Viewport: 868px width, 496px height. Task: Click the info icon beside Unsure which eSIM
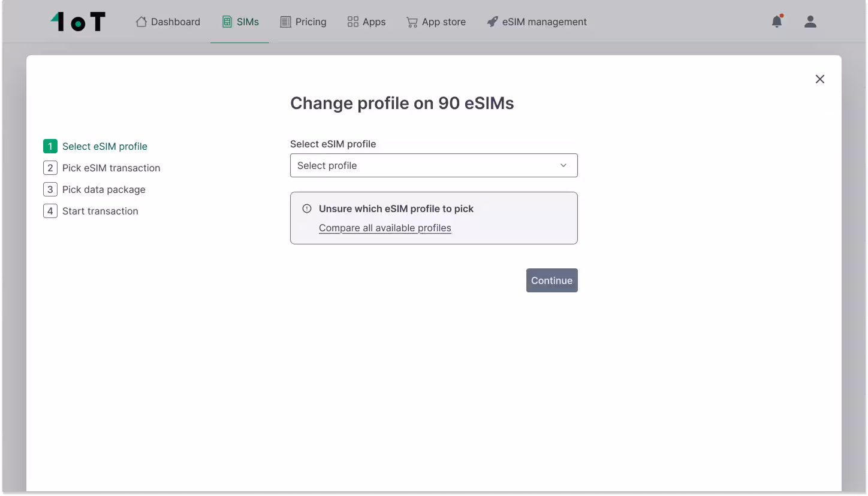pyautogui.click(x=307, y=208)
